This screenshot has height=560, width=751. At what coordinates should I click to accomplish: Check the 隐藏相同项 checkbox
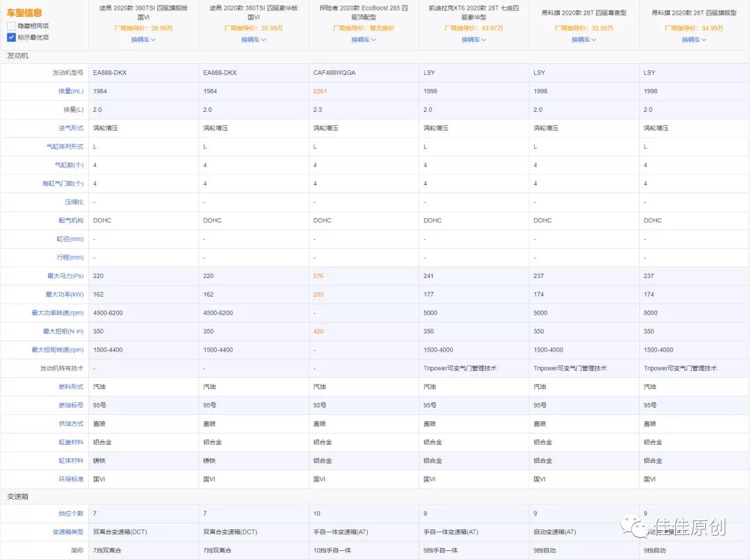11,26
